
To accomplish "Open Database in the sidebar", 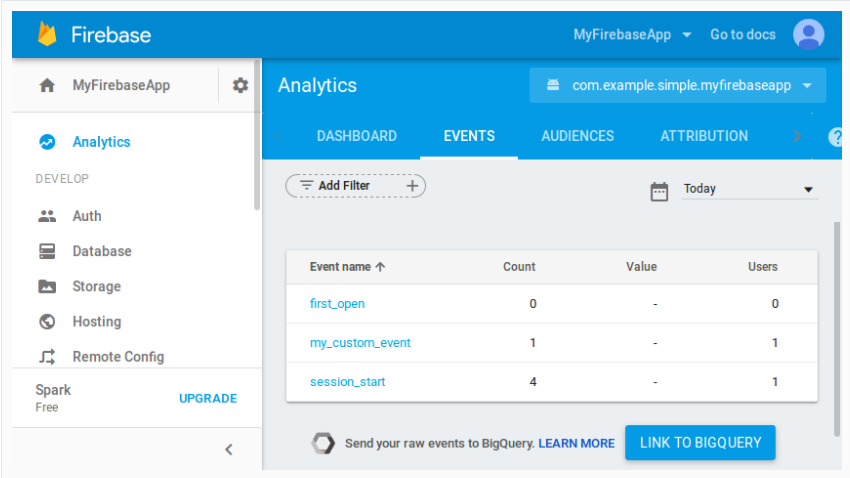I will 102,251.
